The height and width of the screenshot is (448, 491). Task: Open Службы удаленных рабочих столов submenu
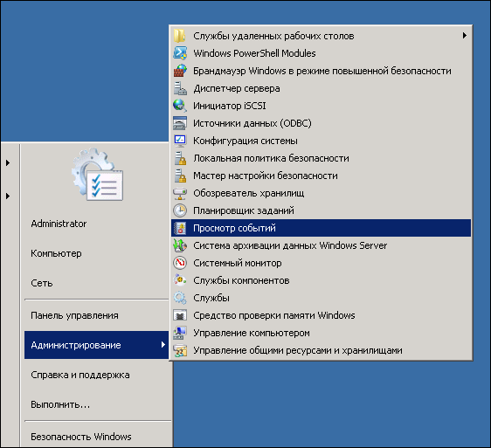(x=321, y=36)
